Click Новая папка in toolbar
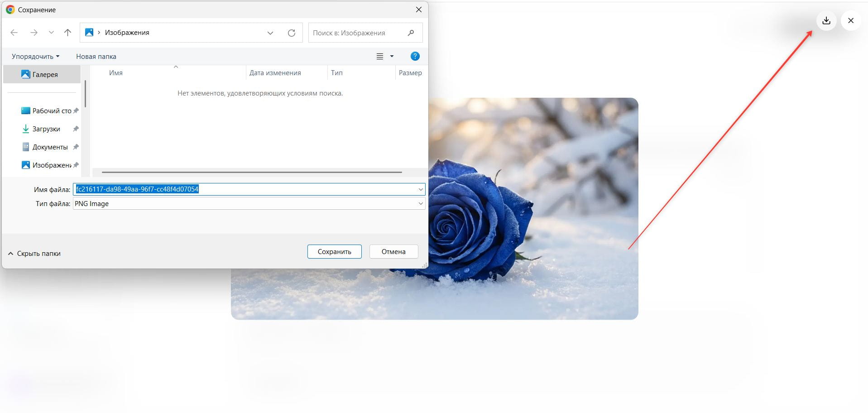868x413 pixels. 96,57
